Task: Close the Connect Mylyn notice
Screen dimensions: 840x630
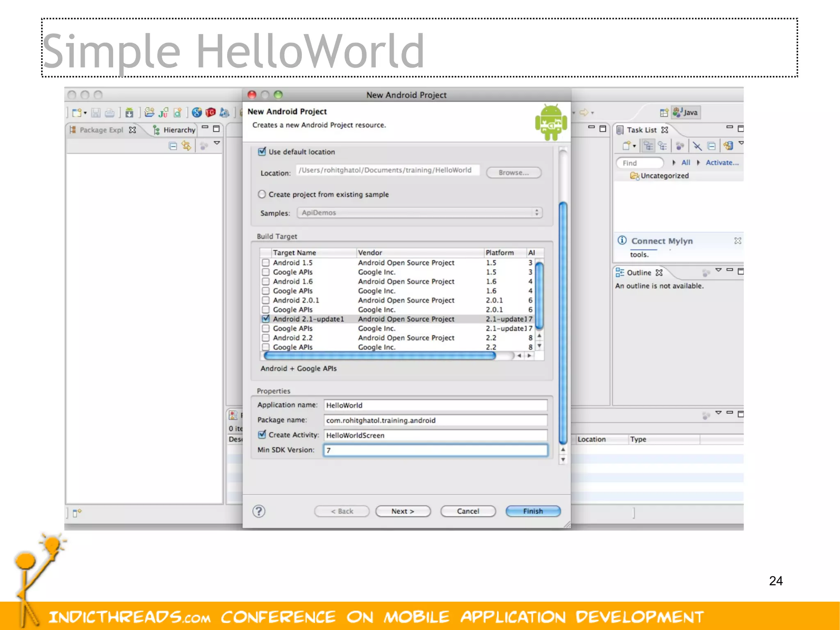Action: tap(737, 241)
